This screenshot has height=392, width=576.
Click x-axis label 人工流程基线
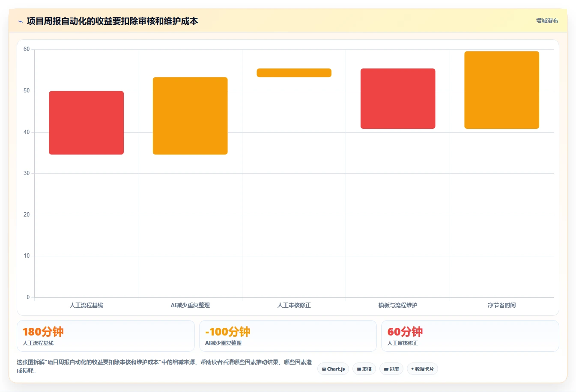tap(87, 305)
